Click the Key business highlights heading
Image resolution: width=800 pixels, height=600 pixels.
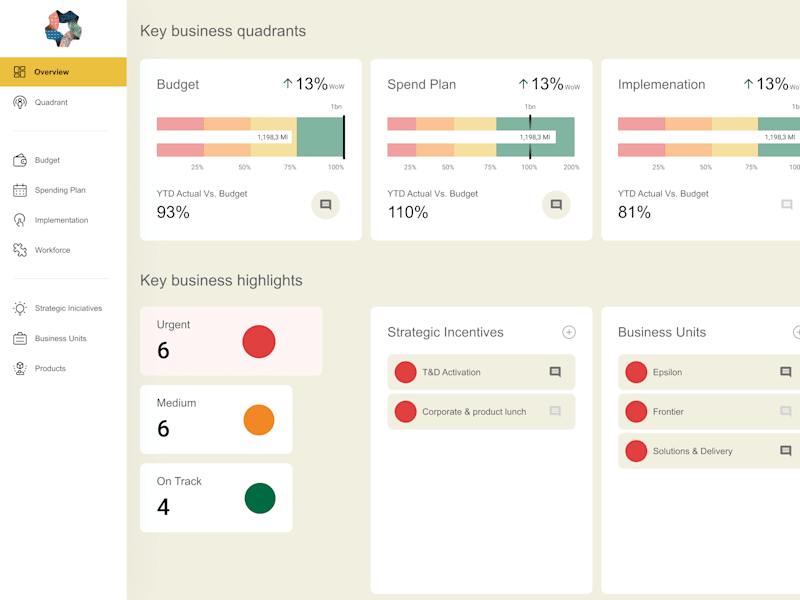pos(221,281)
